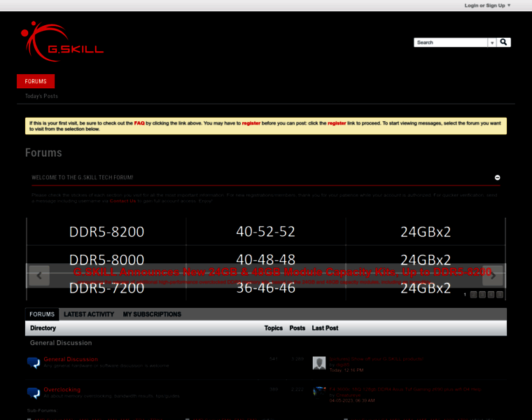The height and width of the screenshot is (420, 532).
Task: Click the General Discussion last poster avatar
Action: click(319, 363)
